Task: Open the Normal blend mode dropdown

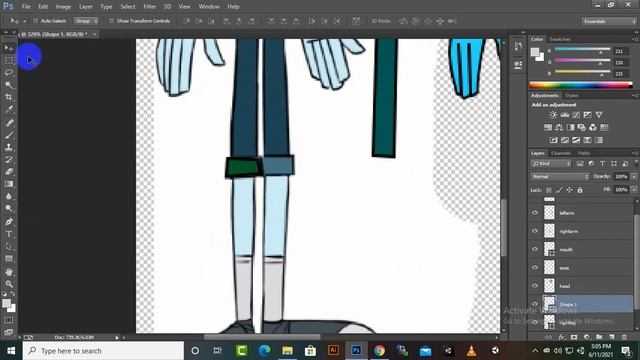Action: [560, 176]
